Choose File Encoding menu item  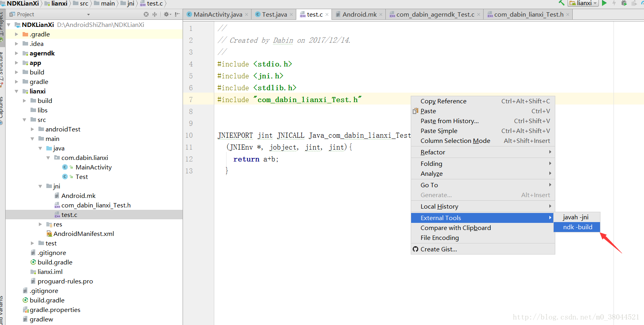pyautogui.click(x=483, y=238)
